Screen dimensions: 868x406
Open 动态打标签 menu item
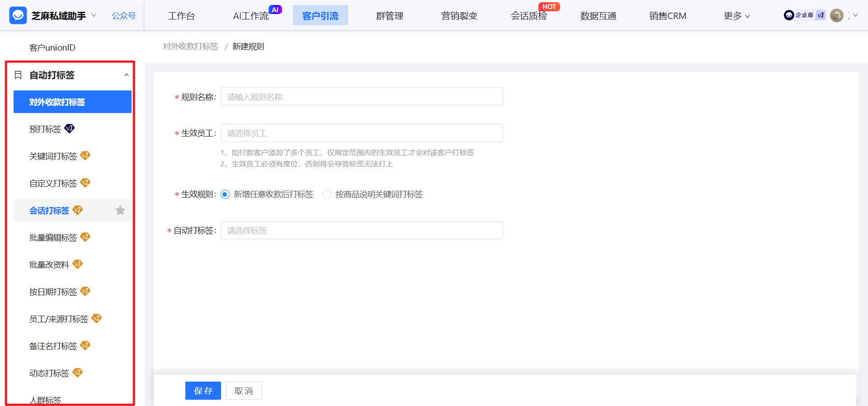[x=49, y=373]
